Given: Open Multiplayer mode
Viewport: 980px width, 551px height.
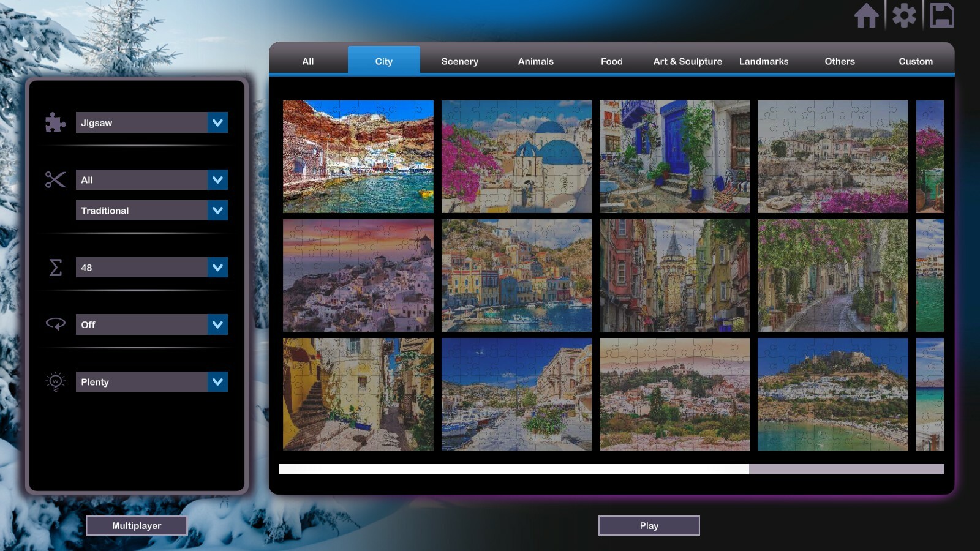Looking at the screenshot, I should [137, 525].
